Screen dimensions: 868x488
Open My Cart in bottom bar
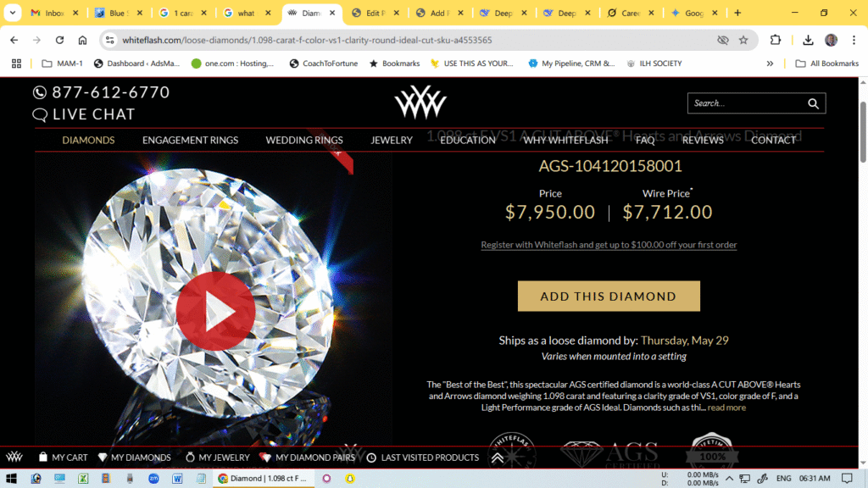(x=63, y=457)
